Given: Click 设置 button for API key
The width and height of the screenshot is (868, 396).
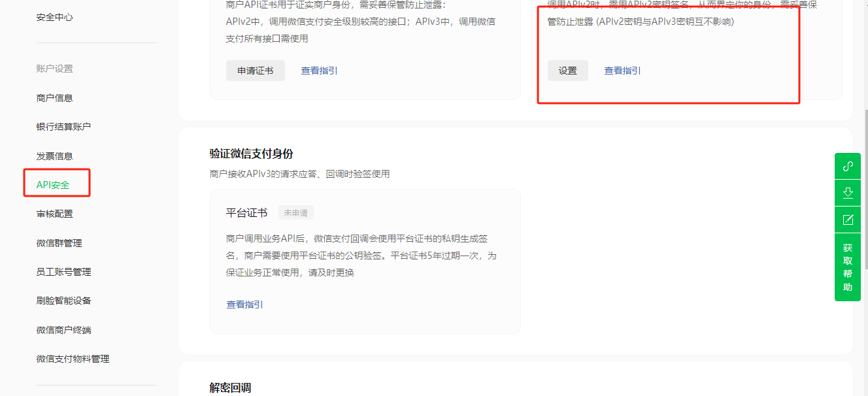Looking at the screenshot, I should [568, 71].
